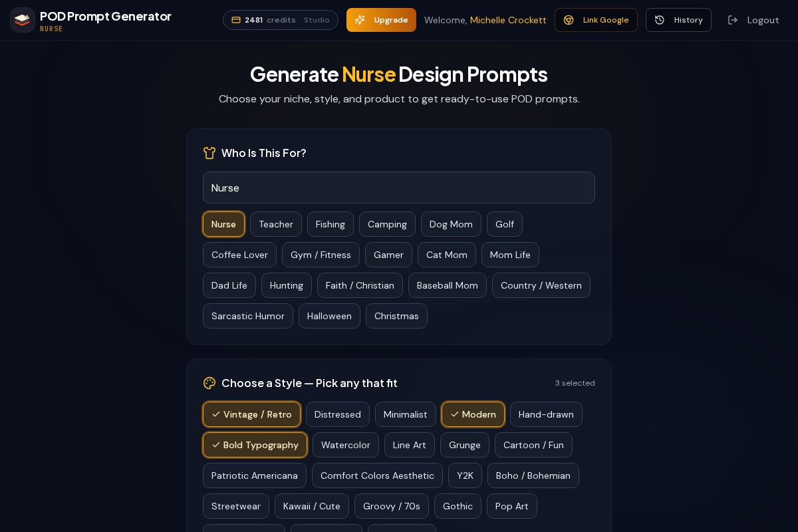The width and height of the screenshot is (798, 532).
Task: Click the 'Generate Nurse Design Prompts' heading
Action: (x=399, y=74)
